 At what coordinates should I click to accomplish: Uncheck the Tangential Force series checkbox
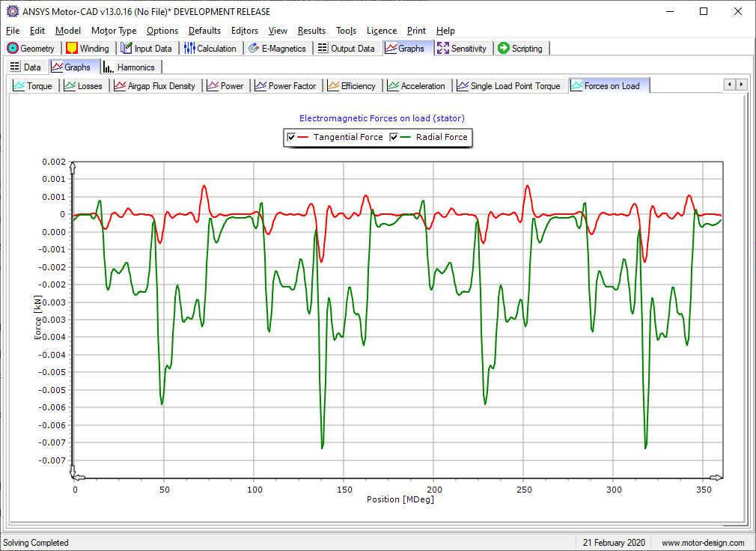point(290,138)
